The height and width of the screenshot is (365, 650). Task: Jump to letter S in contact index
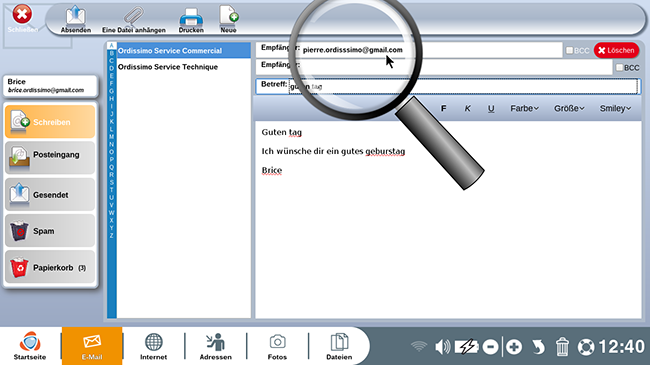coord(112,182)
